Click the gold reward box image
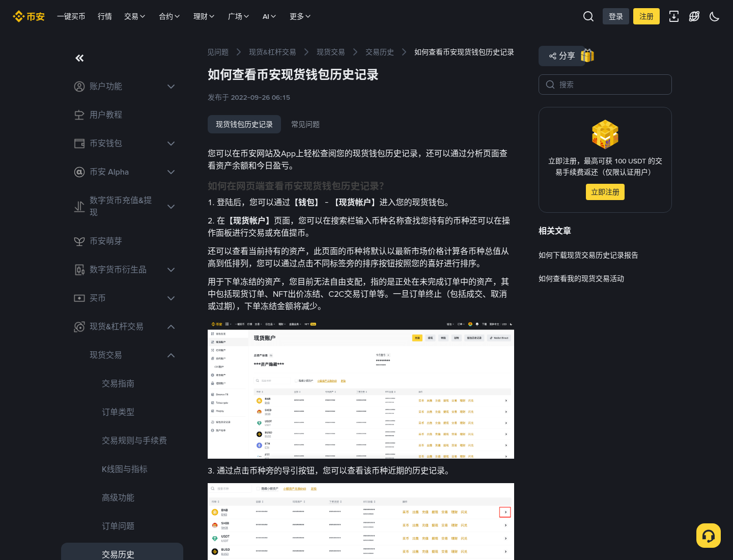 pos(605,134)
